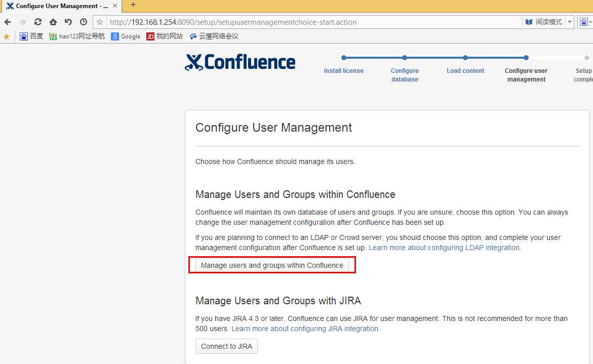Click the Configure database progress dot
593x364 pixels.
pyautogui.click(x=405, y=58)
